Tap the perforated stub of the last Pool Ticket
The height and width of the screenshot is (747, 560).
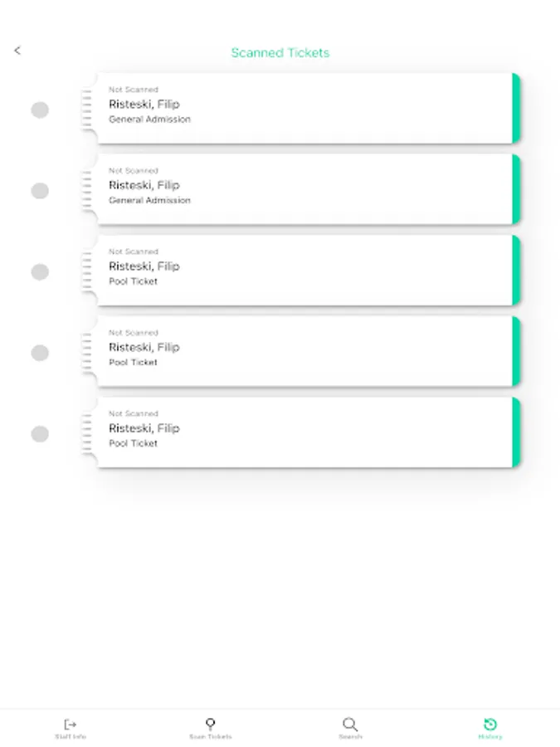[x=87, y=433]
